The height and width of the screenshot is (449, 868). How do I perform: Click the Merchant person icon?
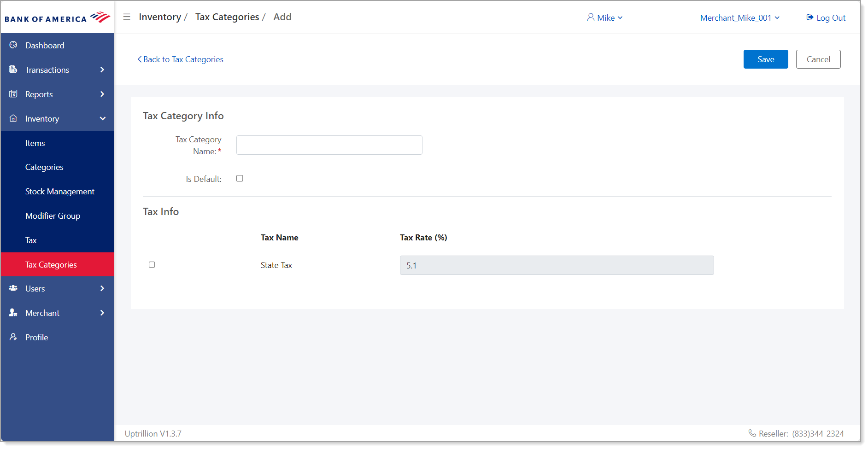(x=13, y=313)
